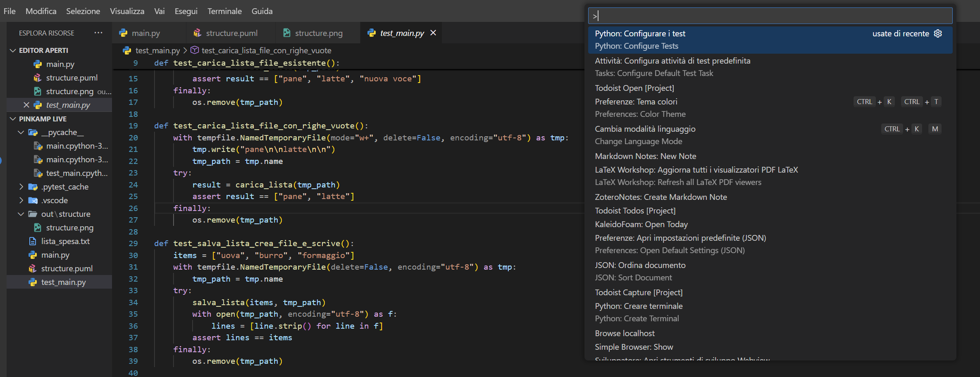
Task: Click the lista_spesa.txt file icon
Action: [33, 241]
